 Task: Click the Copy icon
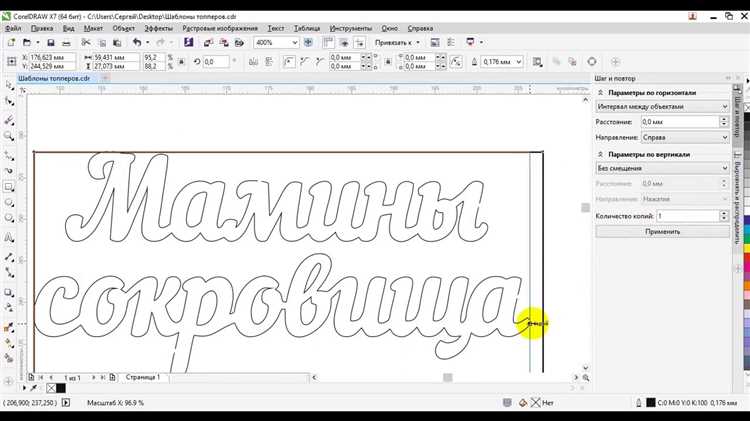pyautogui.click(x=102, y=43)
